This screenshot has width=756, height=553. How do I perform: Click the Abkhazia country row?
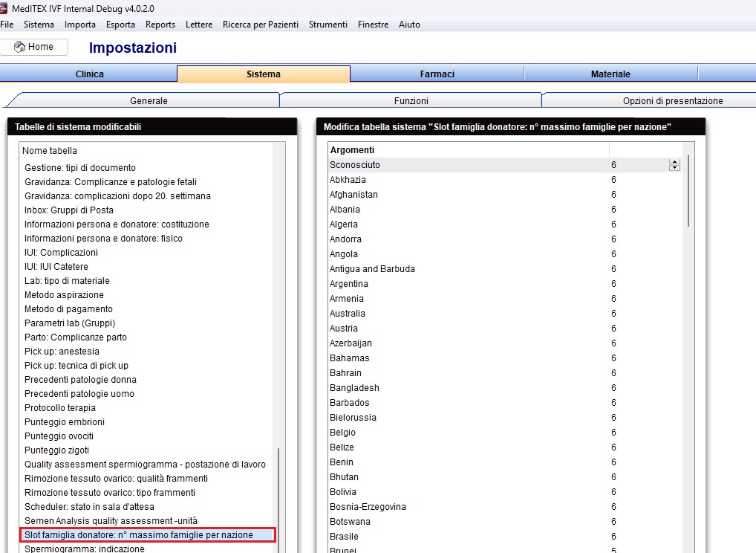(505, 180)
